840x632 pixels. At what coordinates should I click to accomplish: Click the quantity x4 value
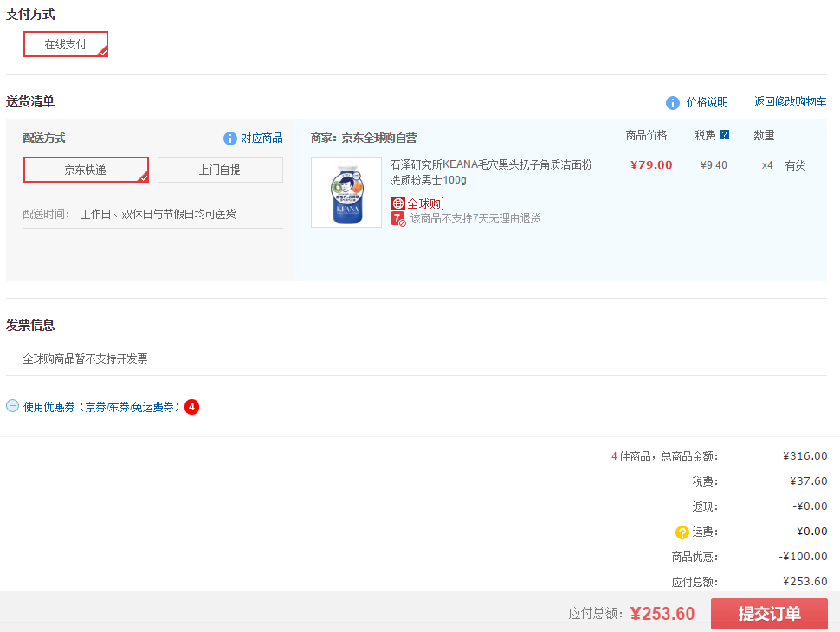pyautogui.click(x=767, y=165)
